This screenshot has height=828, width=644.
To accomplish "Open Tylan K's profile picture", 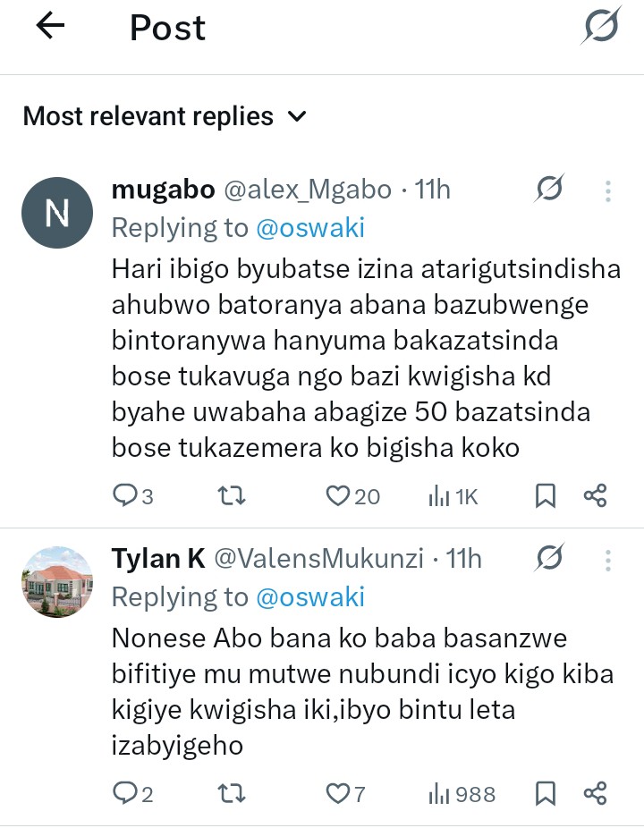I will coord(57,581).
